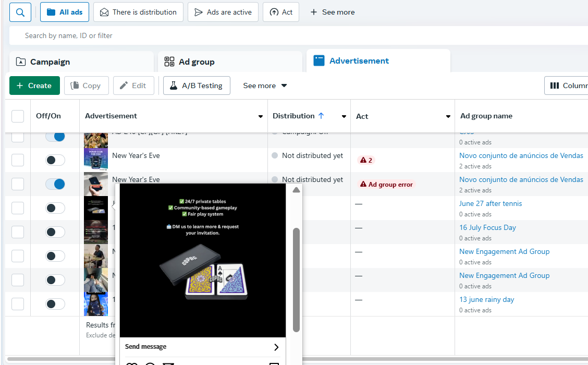The image size is (588, 365).
Task: Open first Novo conjunto de anúncios de Vendas link
Action: click(521, 155)
